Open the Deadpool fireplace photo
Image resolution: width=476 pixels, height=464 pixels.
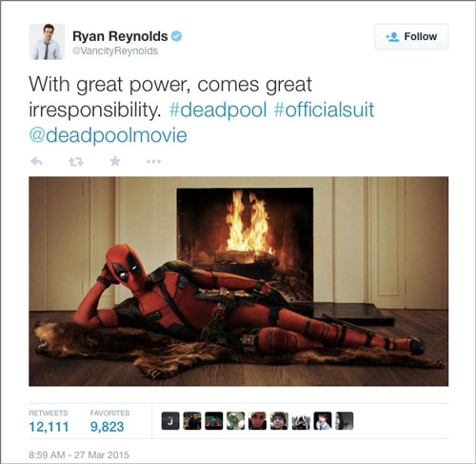click(239, 281)
